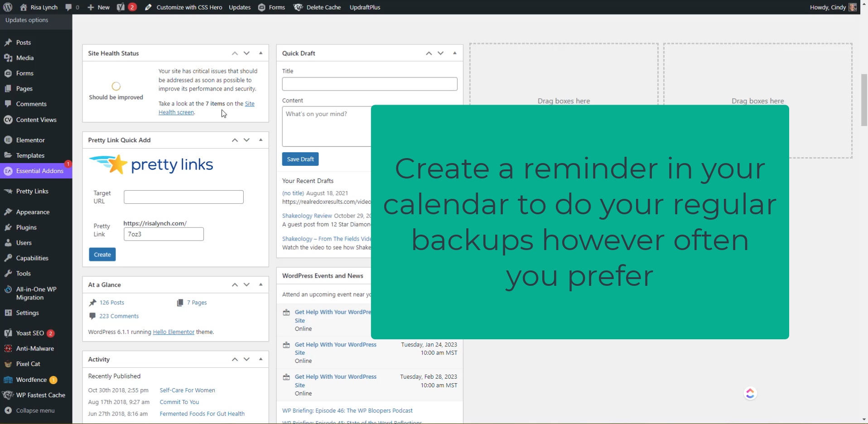Collapse the Site Health Status panel
This screenshot has height=424, width=868.
[260, 53]
